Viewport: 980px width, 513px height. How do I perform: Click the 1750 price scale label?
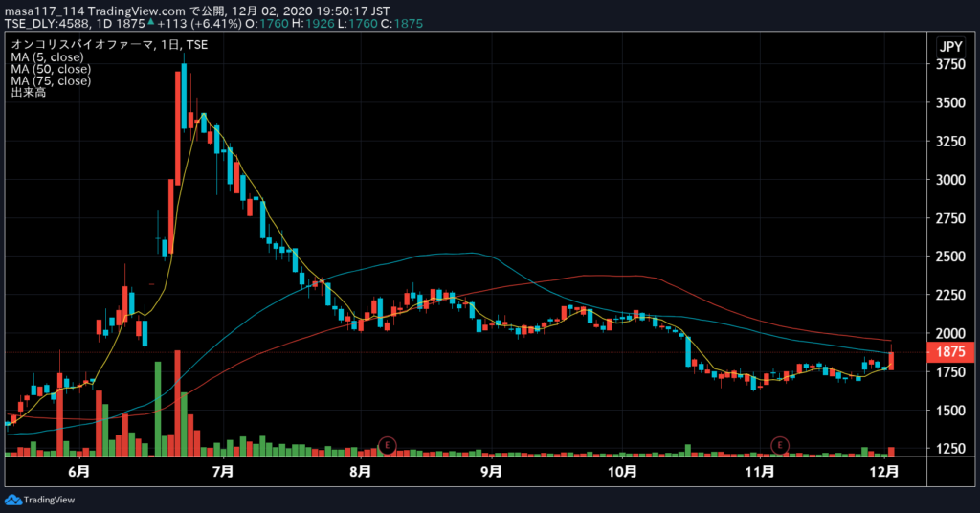click(x=950, y=371)
